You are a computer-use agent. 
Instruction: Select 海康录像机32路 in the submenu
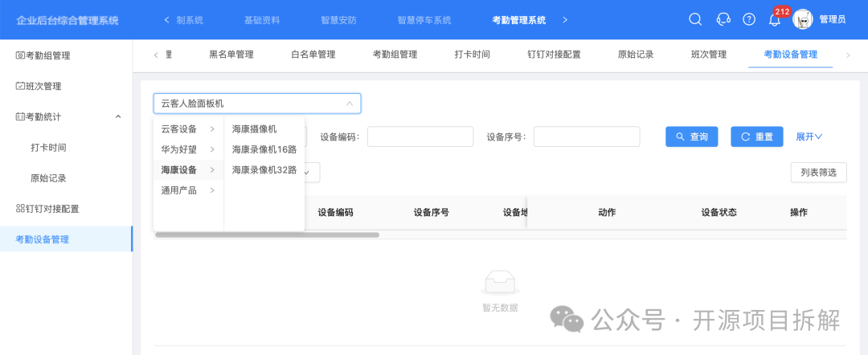point(264,169)
